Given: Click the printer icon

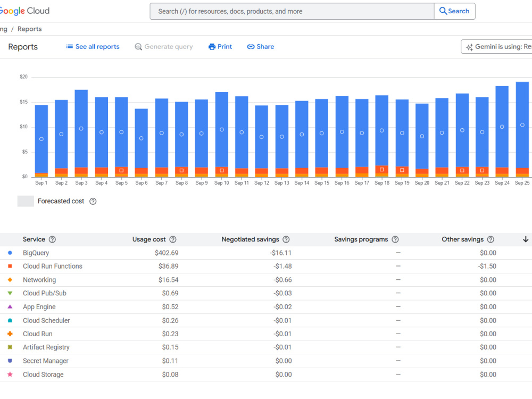Looking at the screenshot, I should tap(212, 47).
